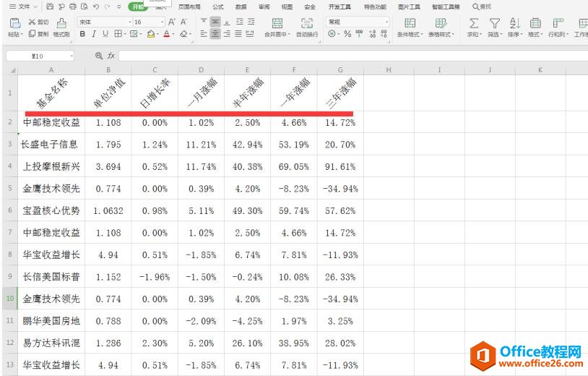Click the Sort (排序) A-Z icon
Viewport: 588px width, 376px height.
tap(514, 23)
